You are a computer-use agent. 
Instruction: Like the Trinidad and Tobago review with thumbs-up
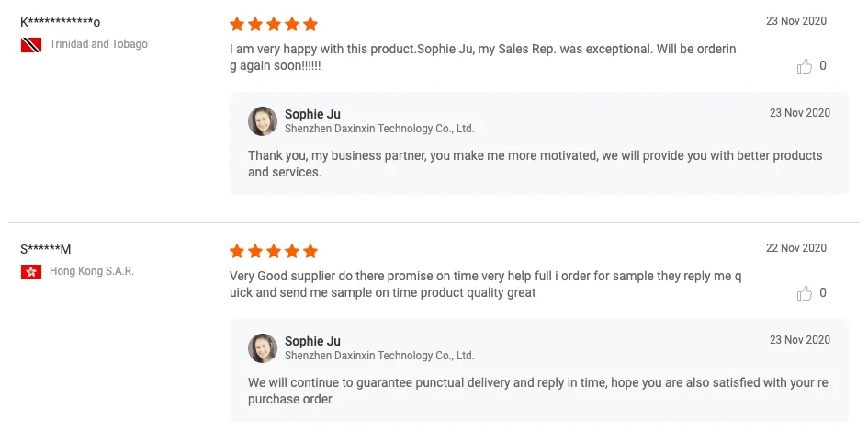click(x=805, y=66)
